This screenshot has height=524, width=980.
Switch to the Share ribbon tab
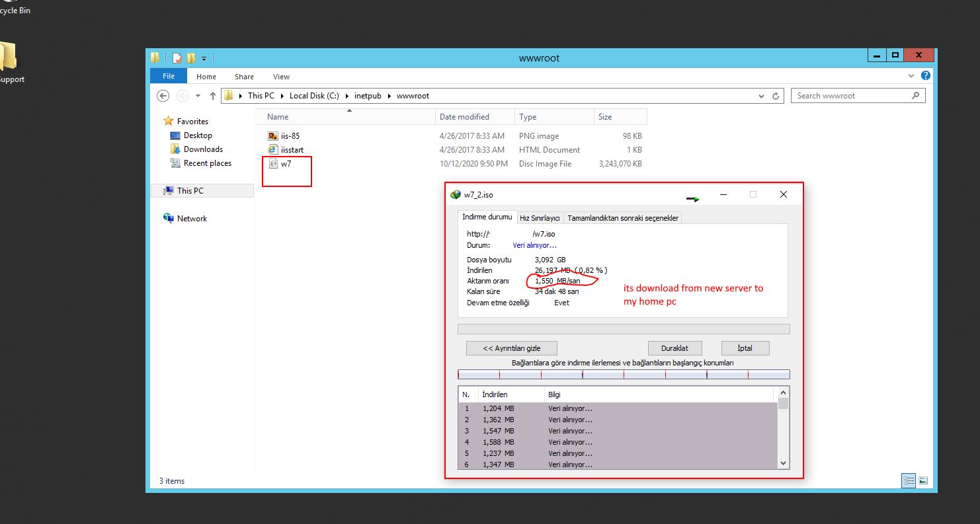pyautogui.click(x=244, y=77)
